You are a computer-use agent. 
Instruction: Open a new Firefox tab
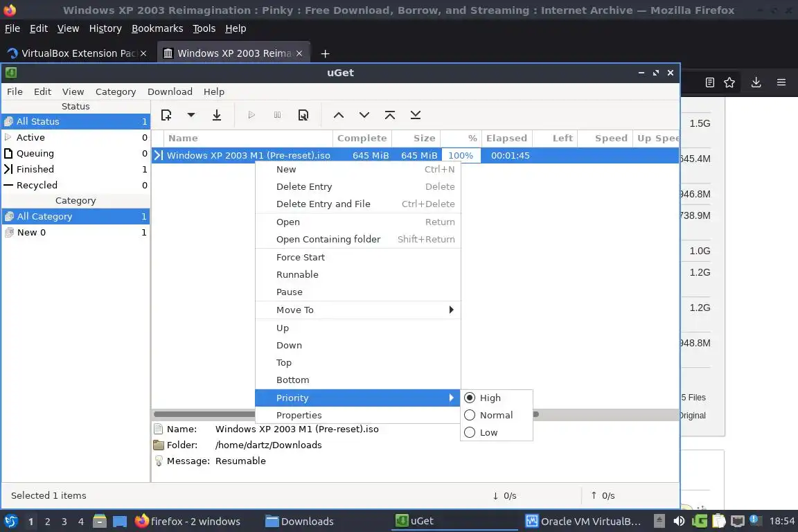(325, 53)
